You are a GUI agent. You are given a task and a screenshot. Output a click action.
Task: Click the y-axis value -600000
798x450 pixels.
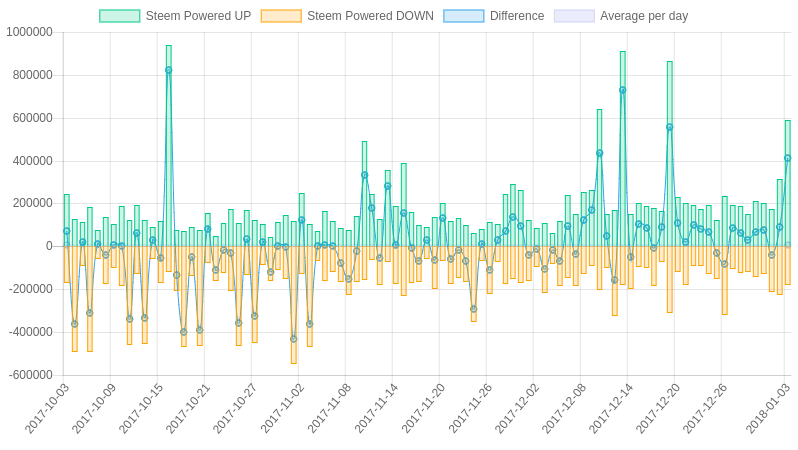coord(31,375)
